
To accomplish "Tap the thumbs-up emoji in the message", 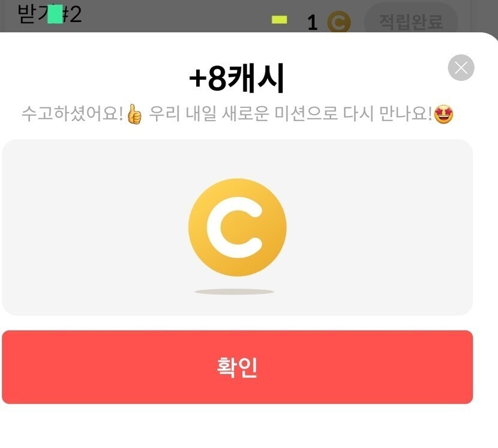I will (134, 115).
